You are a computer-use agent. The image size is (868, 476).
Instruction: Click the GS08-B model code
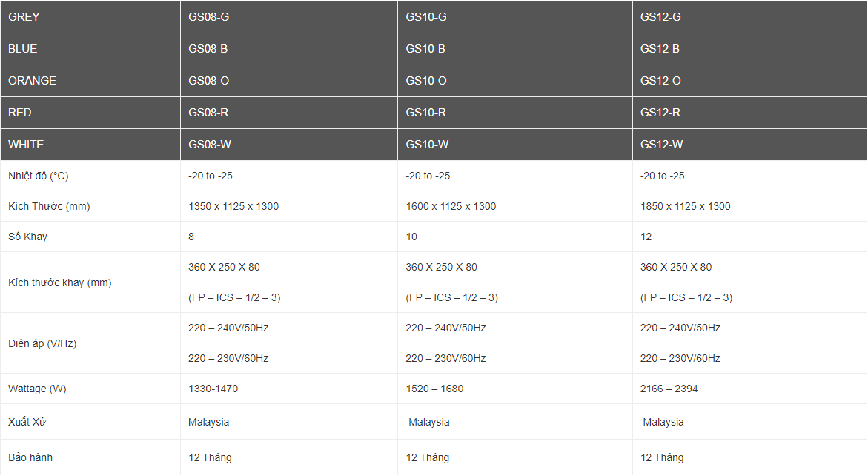click(208, 49)
